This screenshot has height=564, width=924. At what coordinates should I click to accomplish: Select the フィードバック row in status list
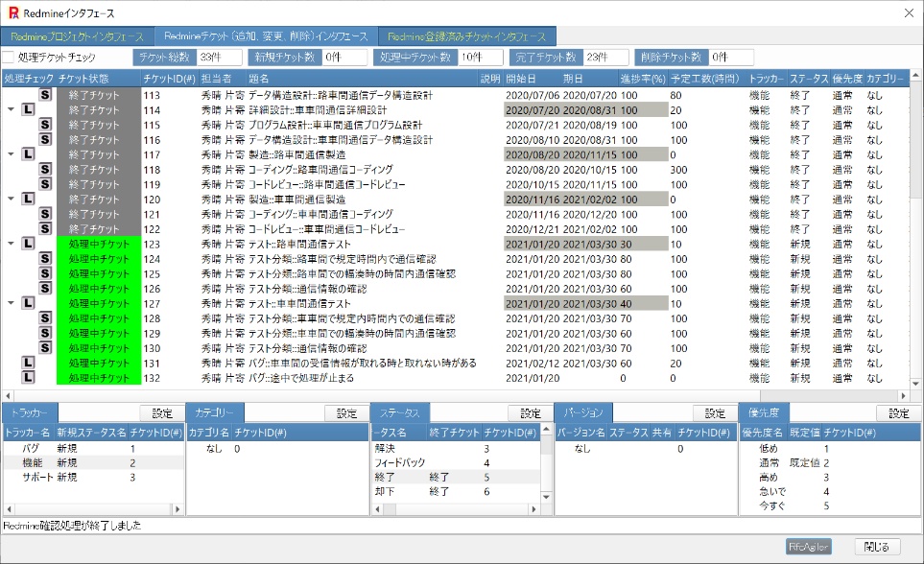pos(456,462)
